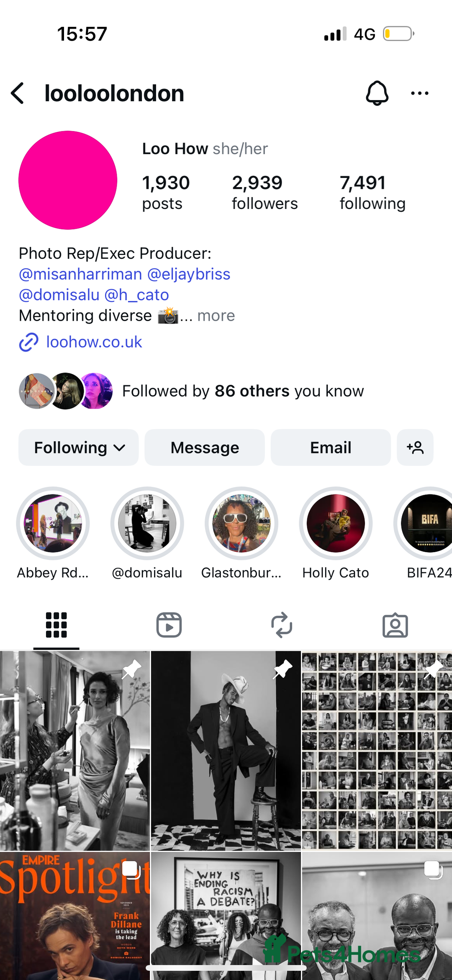Viewport: 452px width, 980px height.
Task: Expand the Following dropdown button
Action: click(79, 448)
